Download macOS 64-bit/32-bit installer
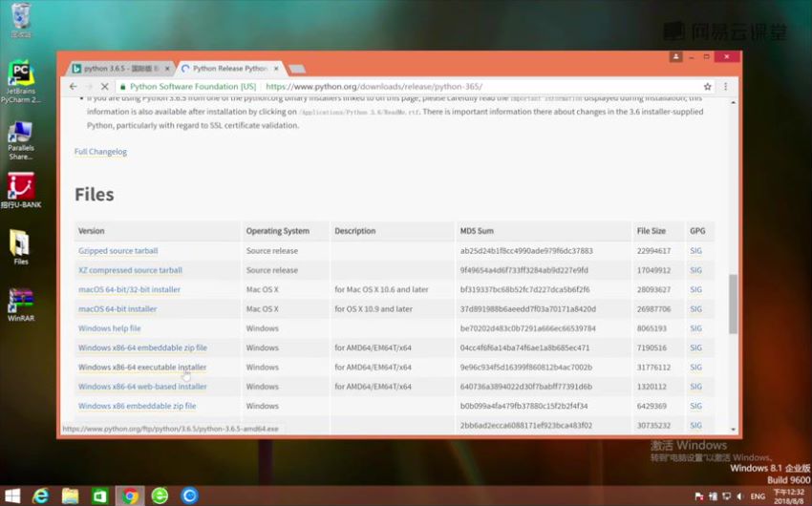The height and width of the screenshot is (506, 812). [130, 289]
